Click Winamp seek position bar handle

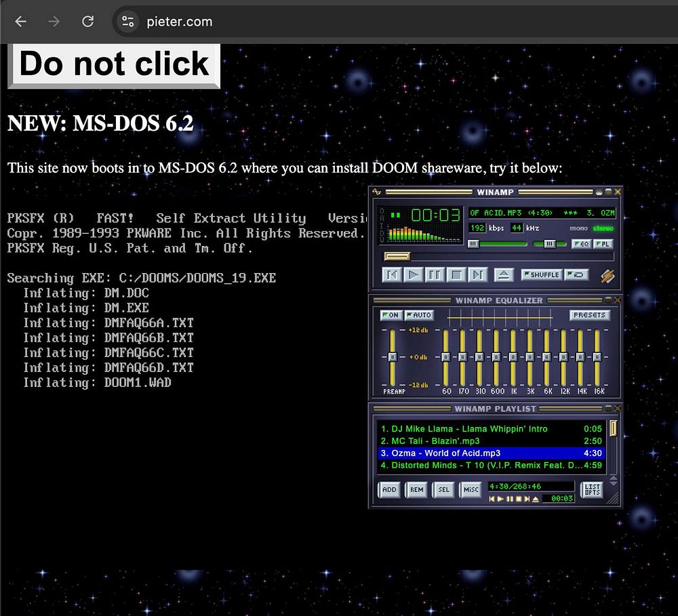[397, 257]
